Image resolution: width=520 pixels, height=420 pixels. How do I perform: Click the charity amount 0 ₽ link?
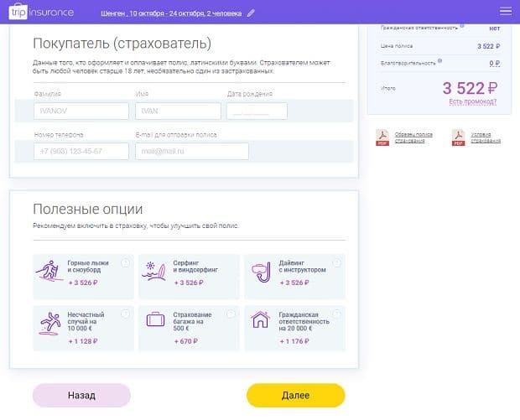pos(495,63)
